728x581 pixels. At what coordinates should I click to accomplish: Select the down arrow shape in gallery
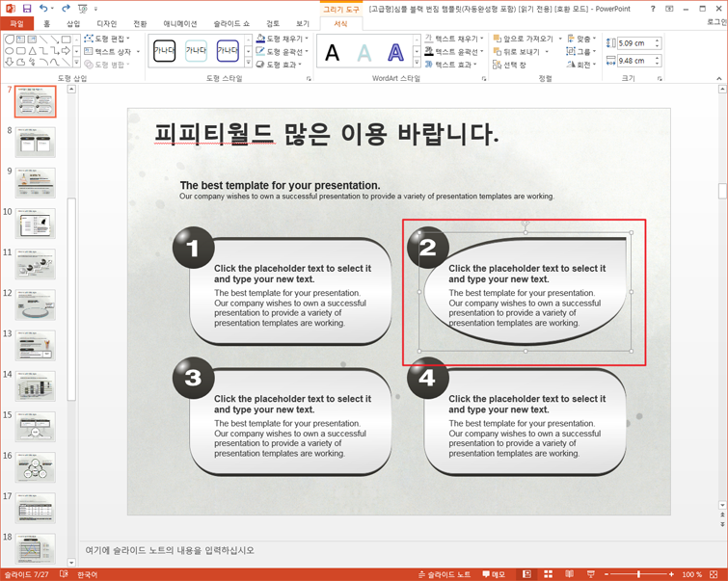tap(10, 62)
